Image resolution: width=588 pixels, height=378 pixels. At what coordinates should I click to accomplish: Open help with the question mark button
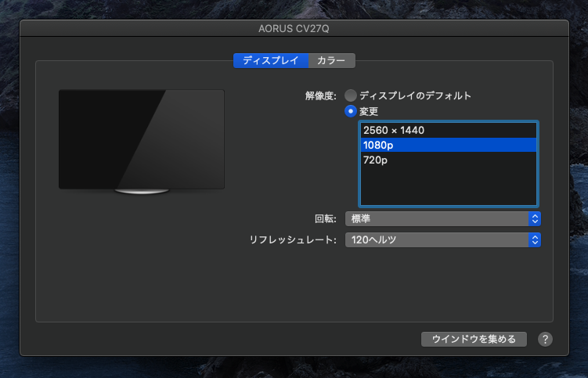pyautogui.click(x=545, y=340)
